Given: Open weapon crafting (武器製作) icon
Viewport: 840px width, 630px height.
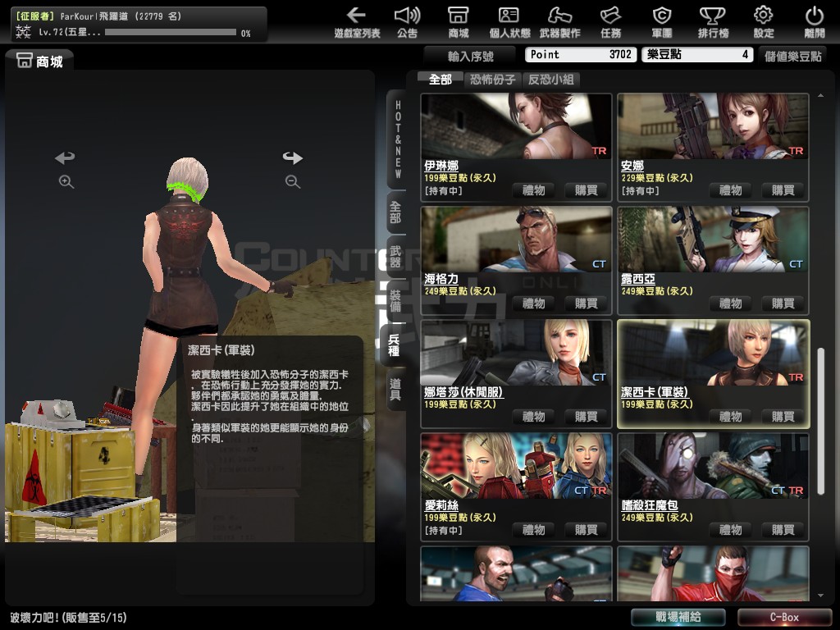Looking at the screenshot, I should [559, 22].
